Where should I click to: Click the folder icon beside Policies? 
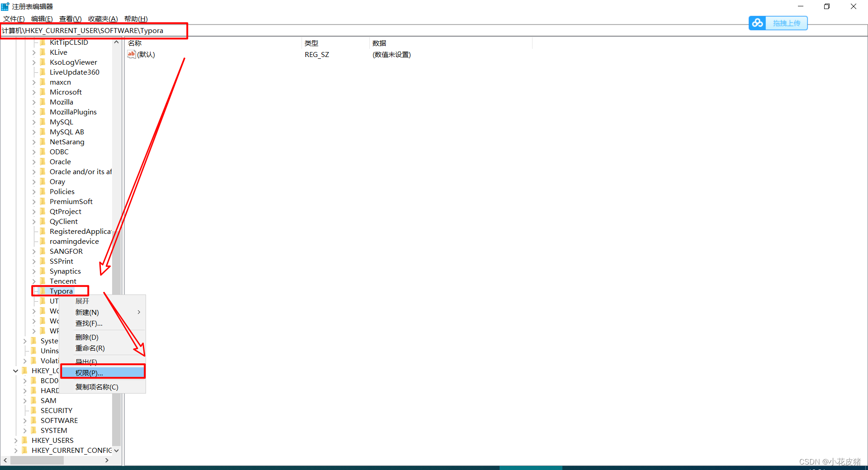coord(43,191)
